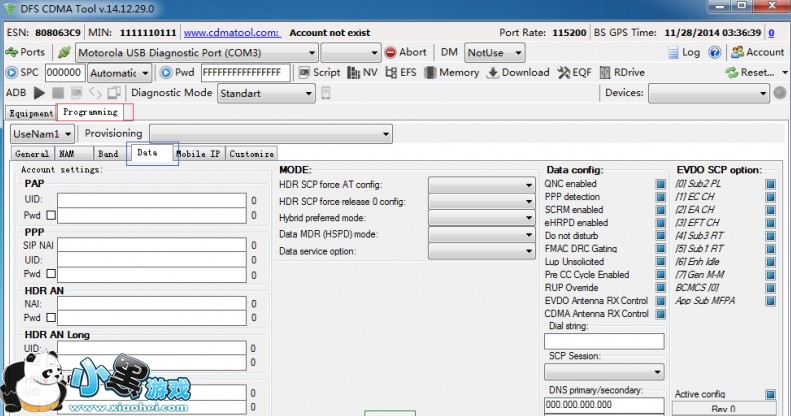Toggle Active config checkbox

(770, 394)
